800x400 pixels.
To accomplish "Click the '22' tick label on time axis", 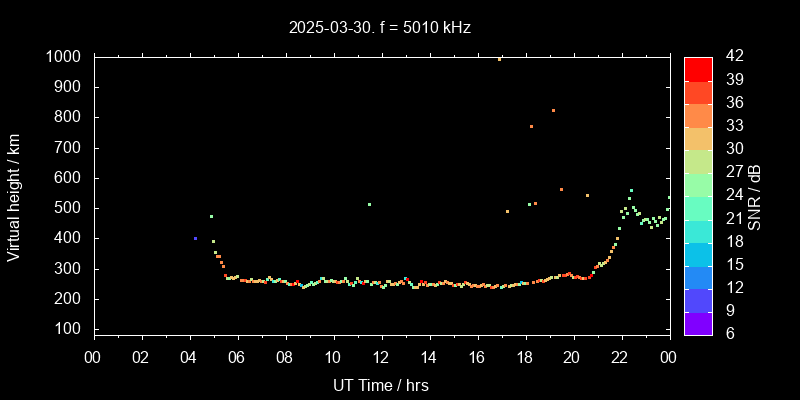I will point(620,358).
